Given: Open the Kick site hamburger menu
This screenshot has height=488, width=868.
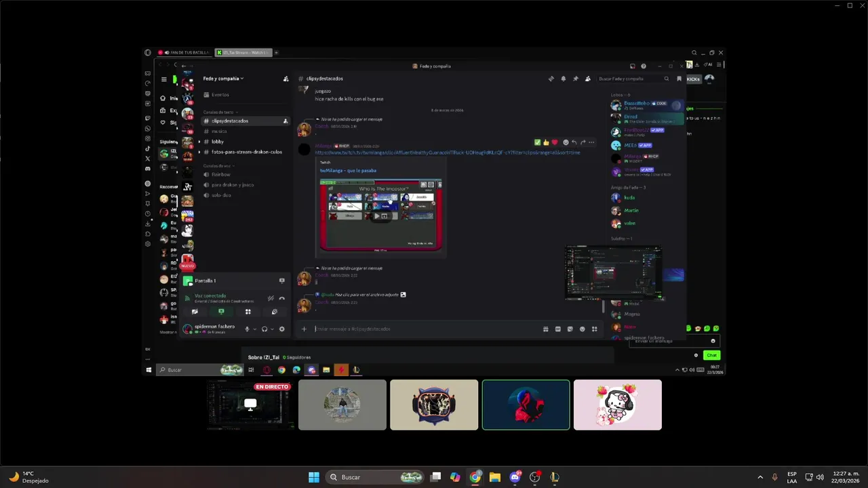Looking at the screenshot, I should click(163, 79).
